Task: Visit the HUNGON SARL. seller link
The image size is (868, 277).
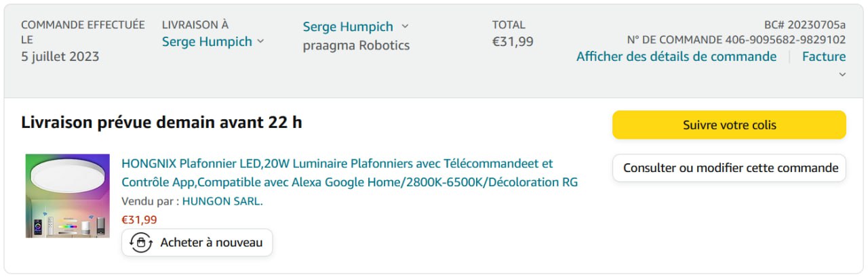Action: click(222, 201)
